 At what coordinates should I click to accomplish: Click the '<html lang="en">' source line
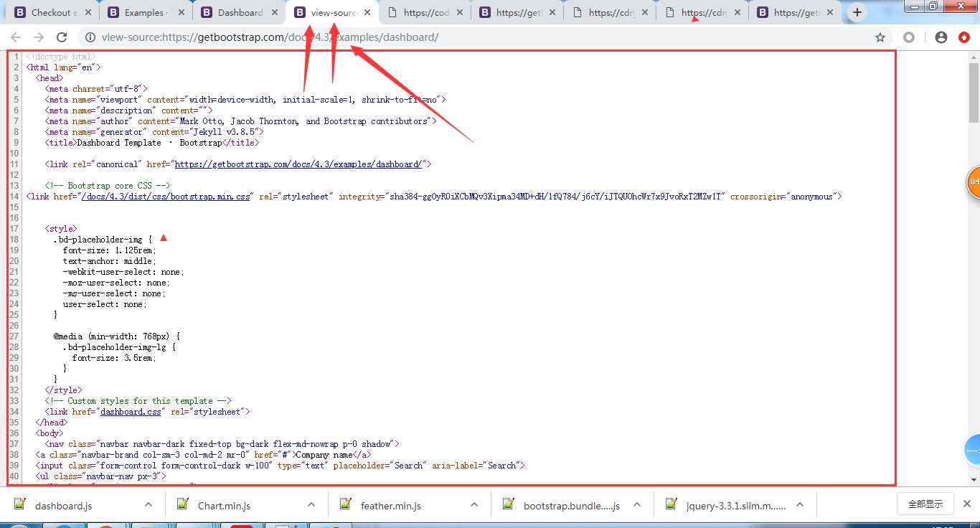coord(63,67)
